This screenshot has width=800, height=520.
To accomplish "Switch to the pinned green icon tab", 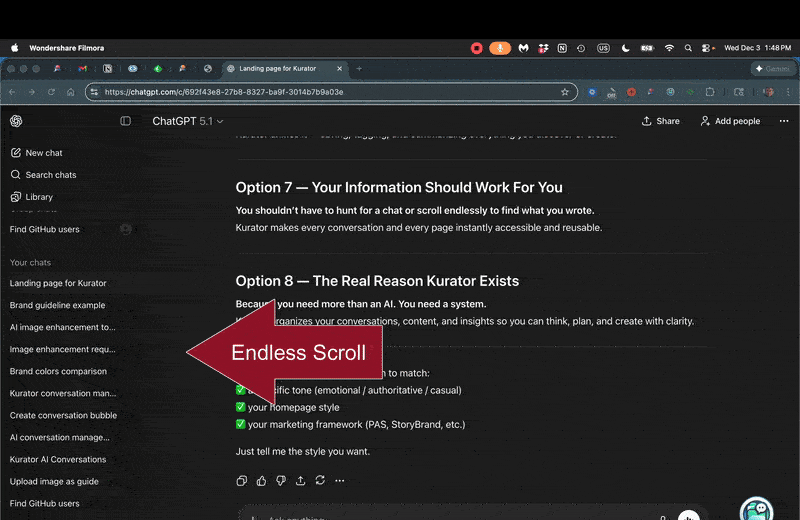I will (x=158, y=68).
